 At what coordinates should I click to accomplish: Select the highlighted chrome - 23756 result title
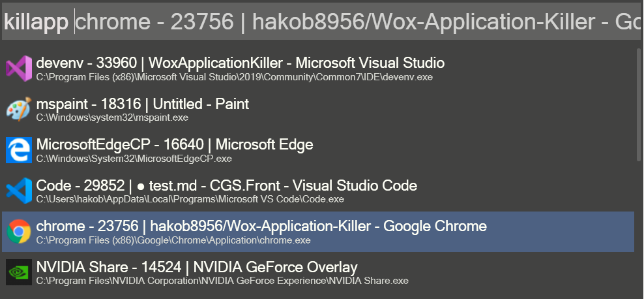click(261, 226)
